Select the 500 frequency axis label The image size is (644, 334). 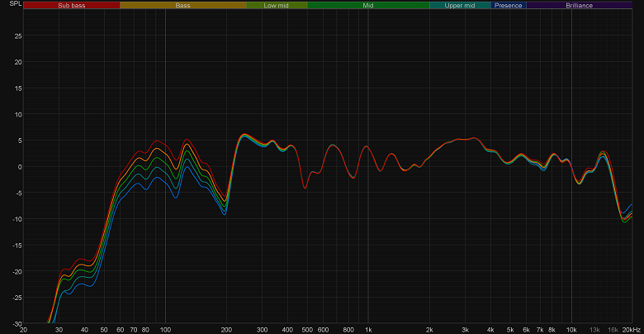click(307, 330)
